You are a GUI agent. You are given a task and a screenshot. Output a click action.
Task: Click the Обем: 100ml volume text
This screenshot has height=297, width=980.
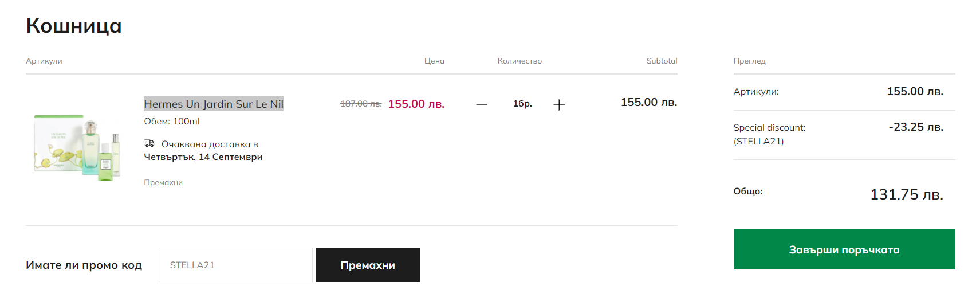tap(172, 122)
